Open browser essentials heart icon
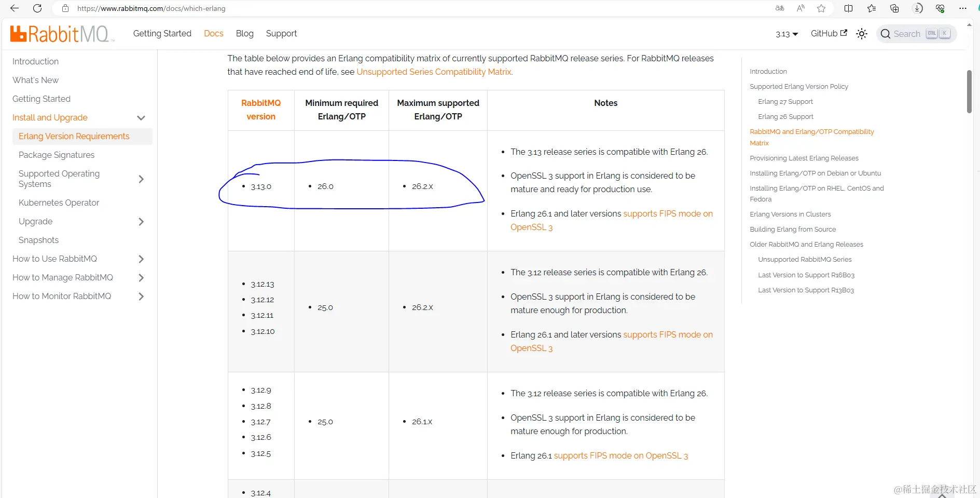The width and height of the screenshot is (980, 498). (x=940, y=8)
